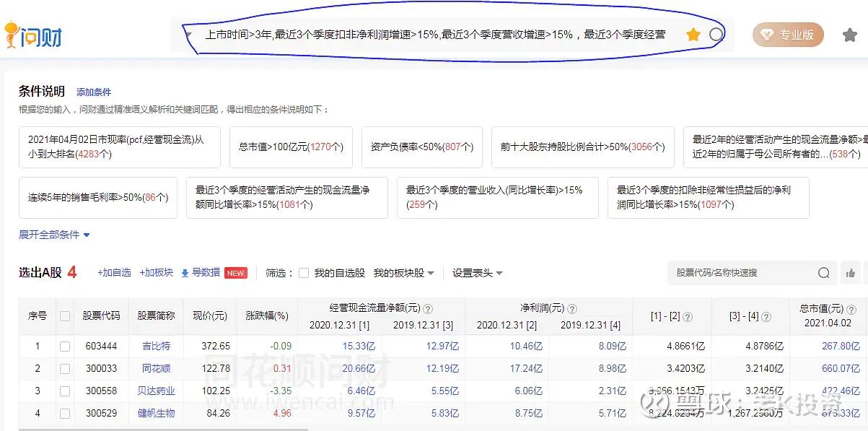Tick the 我的自选股 filter checkbox

(304, 273)
